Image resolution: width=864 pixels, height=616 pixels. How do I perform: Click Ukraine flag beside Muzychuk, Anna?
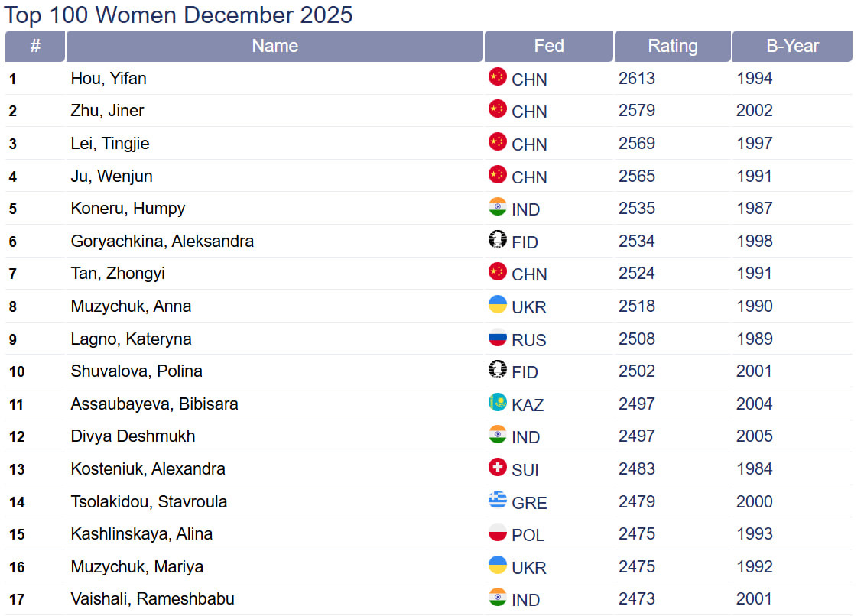[x=498, y=304]
